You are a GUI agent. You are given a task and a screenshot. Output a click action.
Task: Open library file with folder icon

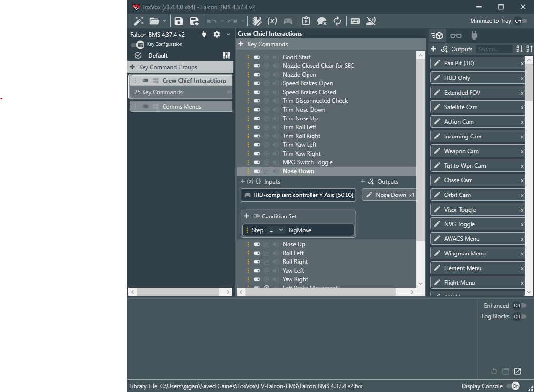[x=154, y=21]
